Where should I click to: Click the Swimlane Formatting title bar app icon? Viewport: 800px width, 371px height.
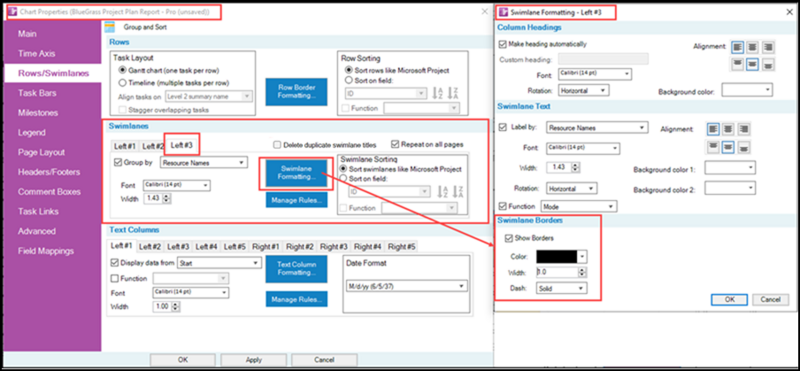click(x=503, y=11)
